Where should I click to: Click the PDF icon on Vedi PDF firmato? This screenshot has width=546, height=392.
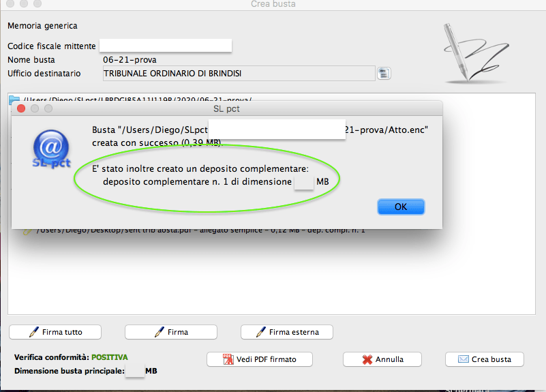pyautogui.click(x=228, y=359)
